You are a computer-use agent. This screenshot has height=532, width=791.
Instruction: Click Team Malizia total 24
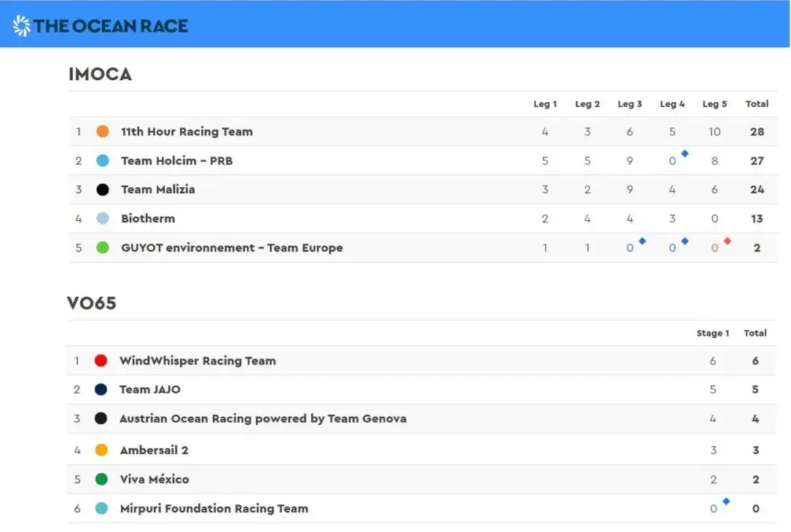tap(757, 189)
